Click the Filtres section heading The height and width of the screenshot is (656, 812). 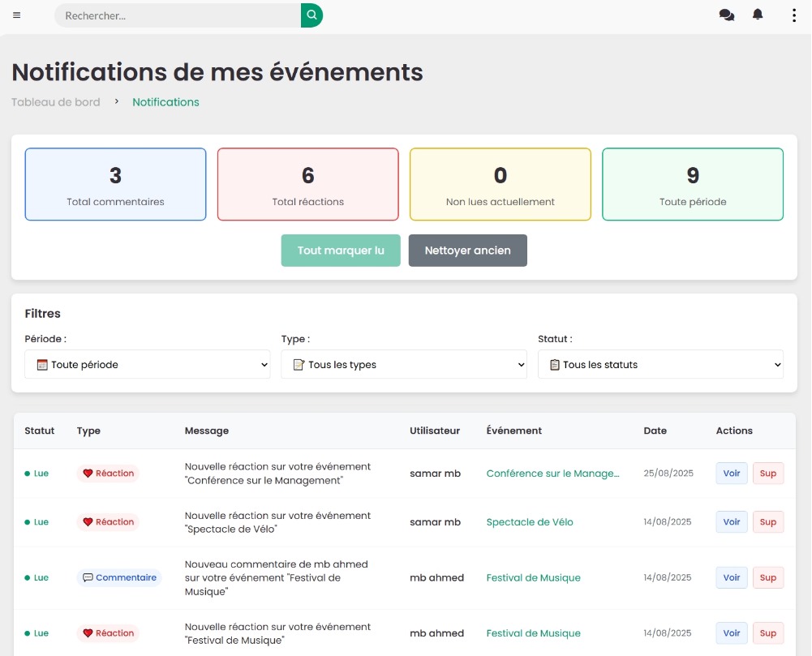click(x=42, y=314)
